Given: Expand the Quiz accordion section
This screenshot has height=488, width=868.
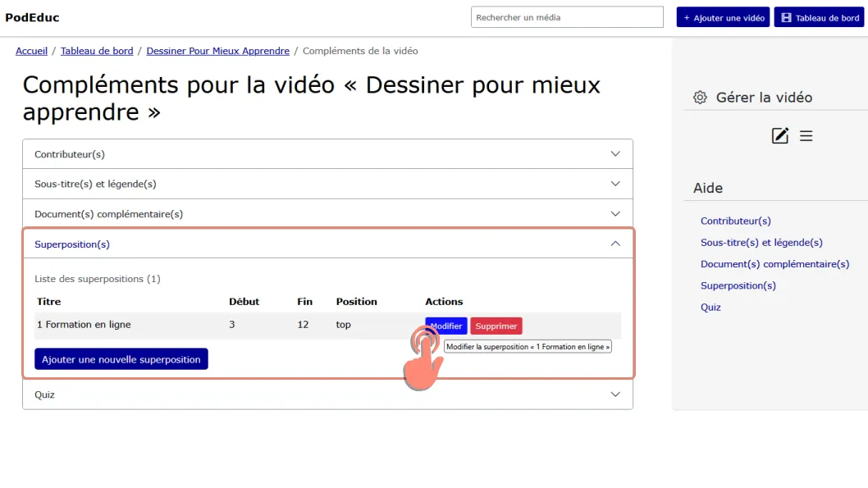Looking at the screenshot, I should (x=327, y=395).
